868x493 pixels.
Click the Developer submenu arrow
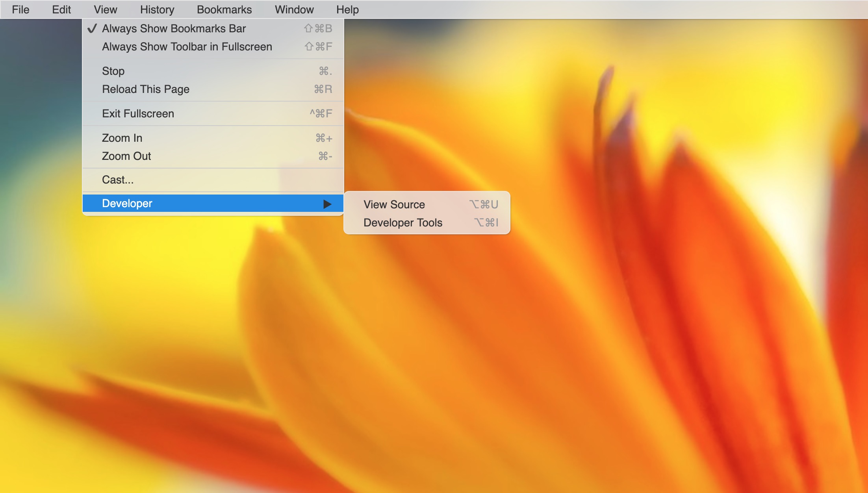(327, 204)
